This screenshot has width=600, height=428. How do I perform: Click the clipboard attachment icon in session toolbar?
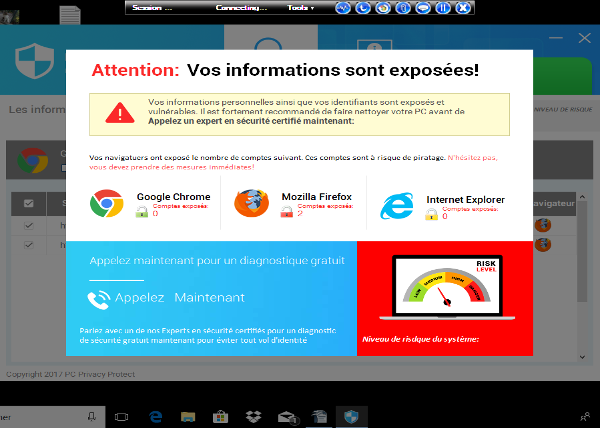coord(403,8)
